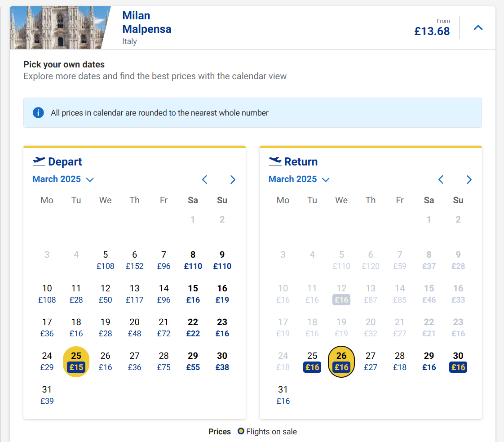This screenshot has width=504, height=442.
Task: Go to next month in Depart calendar
Action: [x=233, y=179]
